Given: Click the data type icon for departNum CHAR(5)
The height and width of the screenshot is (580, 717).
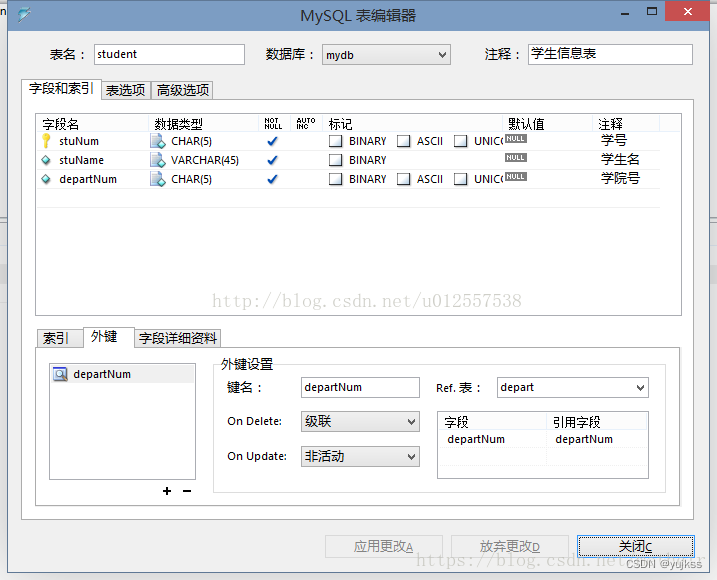Looking at the screenshot, I should (x=158, y=179).
